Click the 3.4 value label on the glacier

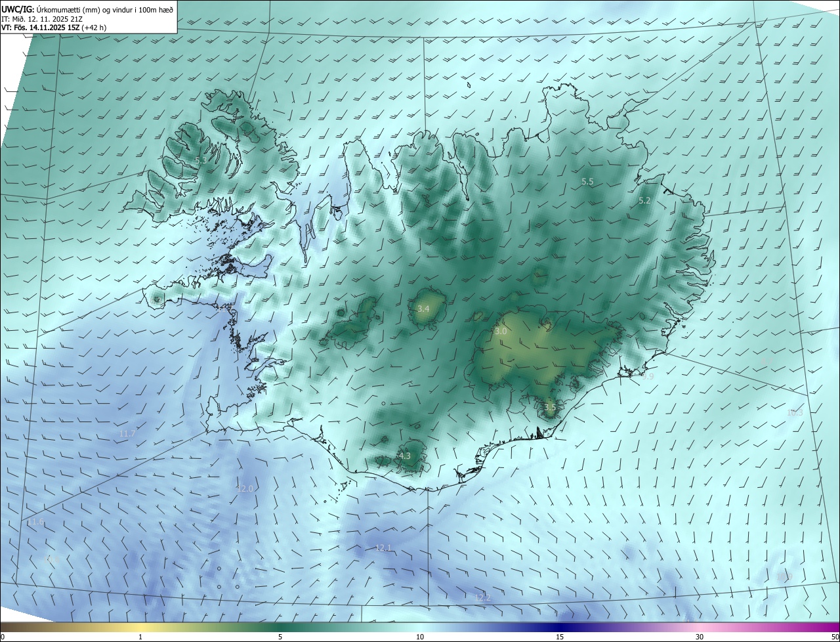click(x=423, y=309)
